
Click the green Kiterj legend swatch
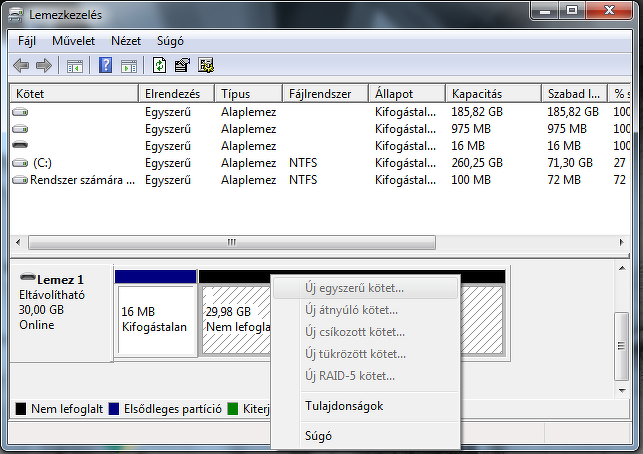[x=233, y=408]
